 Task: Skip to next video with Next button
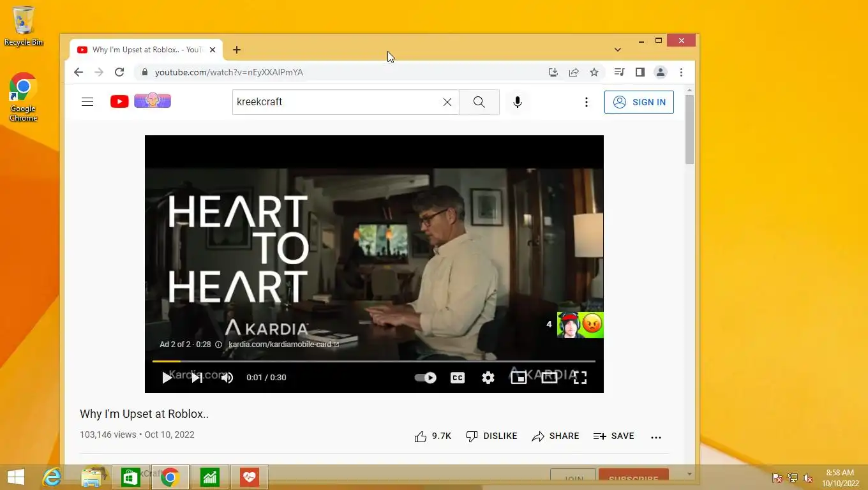pos(197,378)
